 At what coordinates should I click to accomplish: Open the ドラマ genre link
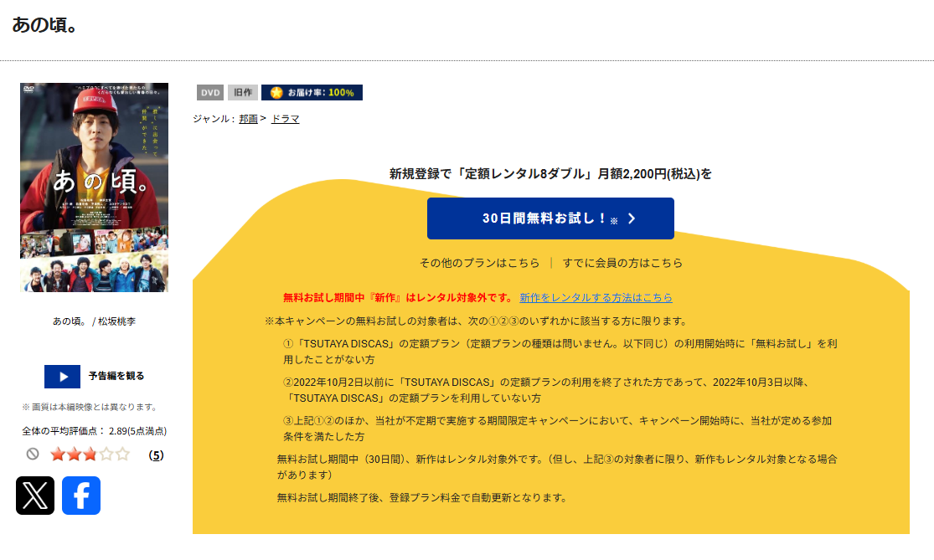[286, 119]
